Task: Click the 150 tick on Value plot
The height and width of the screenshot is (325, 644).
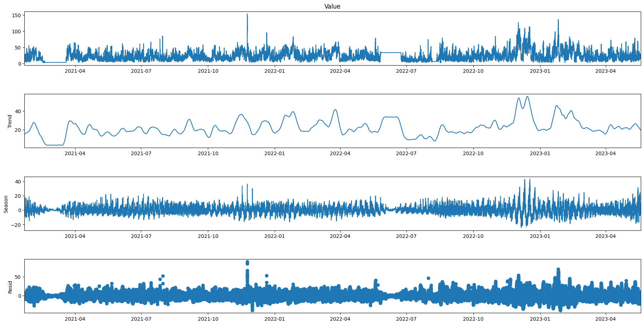Action: pyautogui.click(x=18, y=15)
